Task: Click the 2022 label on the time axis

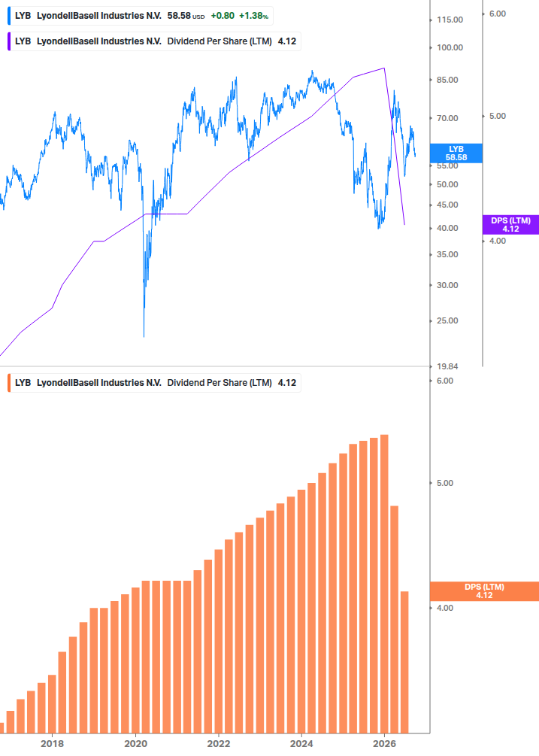Action: click(218, 743)
